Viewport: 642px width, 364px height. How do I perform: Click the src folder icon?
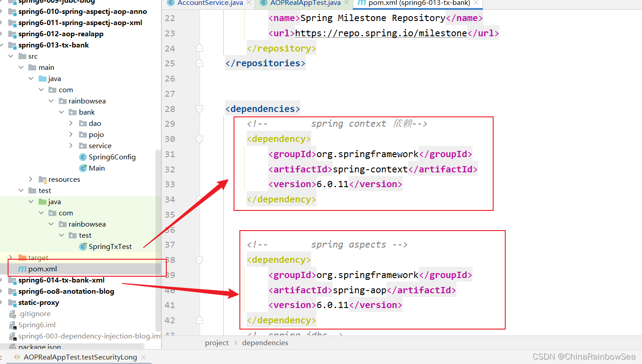[x=22, y=56]
